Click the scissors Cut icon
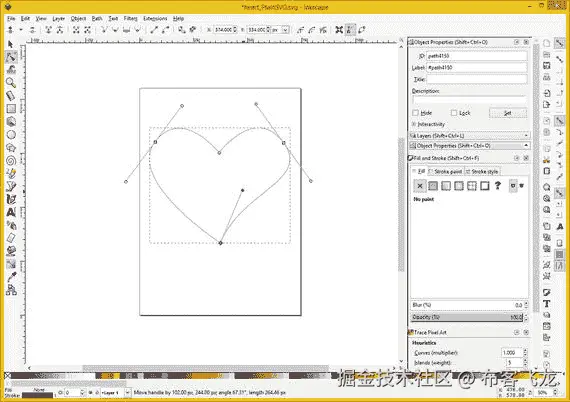This screenshot has width=570, height=402. [546, 160]
